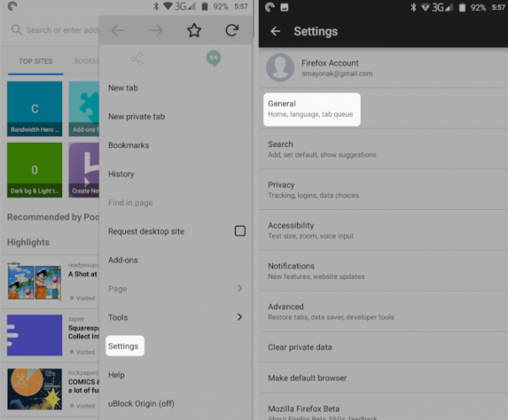The image size is (508, 420).
Task: Tap the Recommended by Pocket heading
Action: [x=53, y=217]
